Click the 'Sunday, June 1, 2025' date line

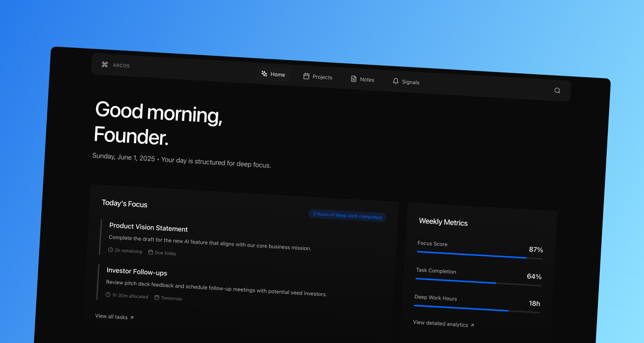coord(124,157)
